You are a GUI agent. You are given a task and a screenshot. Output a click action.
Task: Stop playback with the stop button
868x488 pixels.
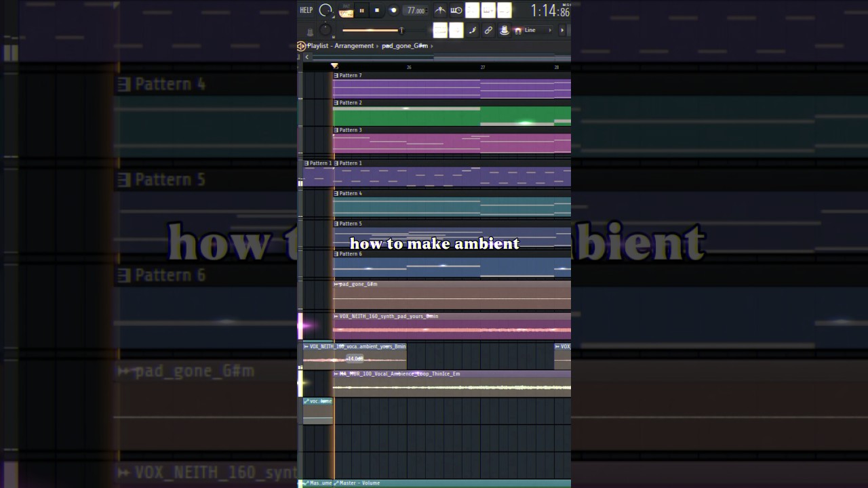coord(377,10)
